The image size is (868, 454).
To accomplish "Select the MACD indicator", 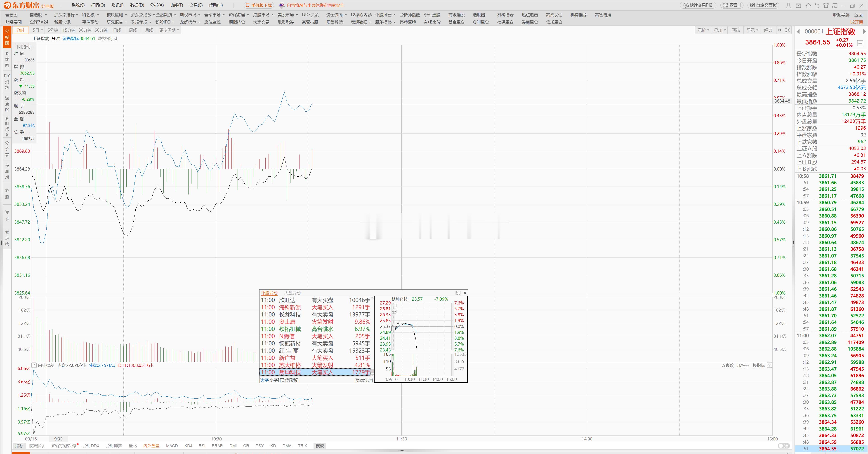I will tap(172, 446).
